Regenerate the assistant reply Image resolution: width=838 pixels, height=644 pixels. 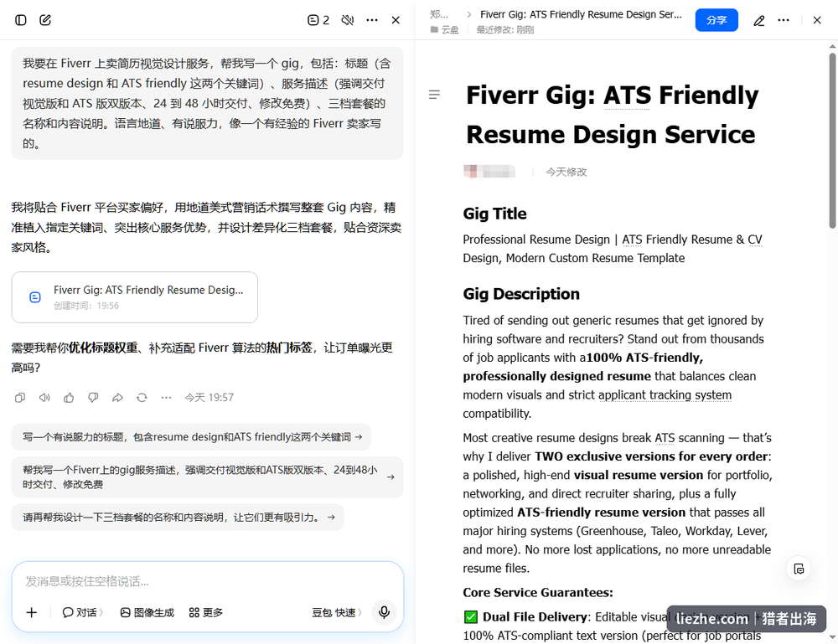(142, 397)
